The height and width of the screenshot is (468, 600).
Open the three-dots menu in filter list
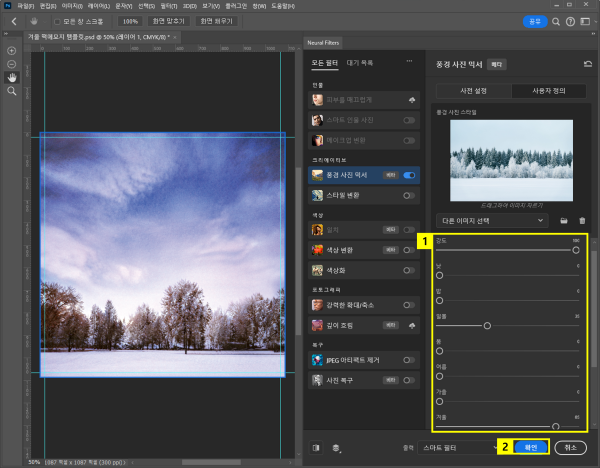[409, 61]
